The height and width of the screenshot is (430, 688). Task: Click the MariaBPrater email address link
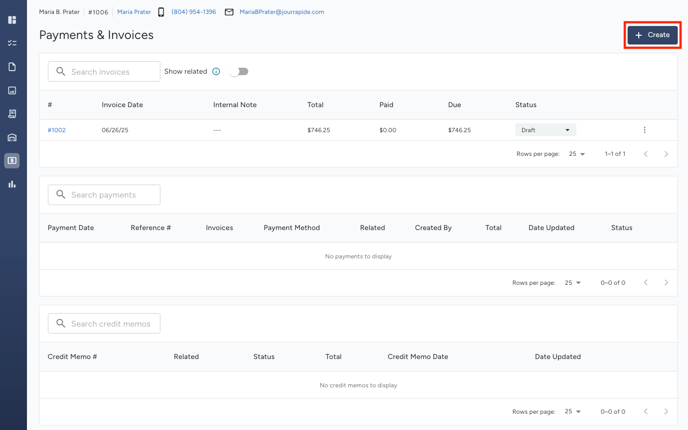click(282, 12)
